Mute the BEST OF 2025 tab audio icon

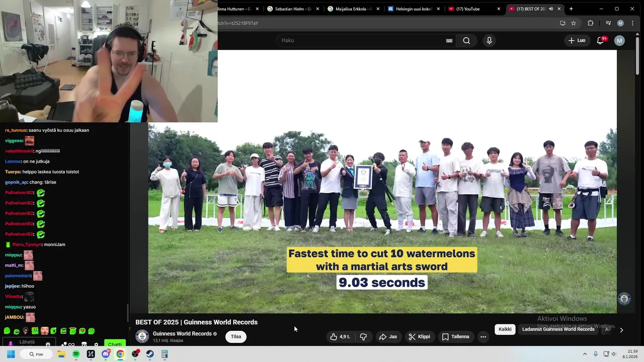tap(551, 9)
